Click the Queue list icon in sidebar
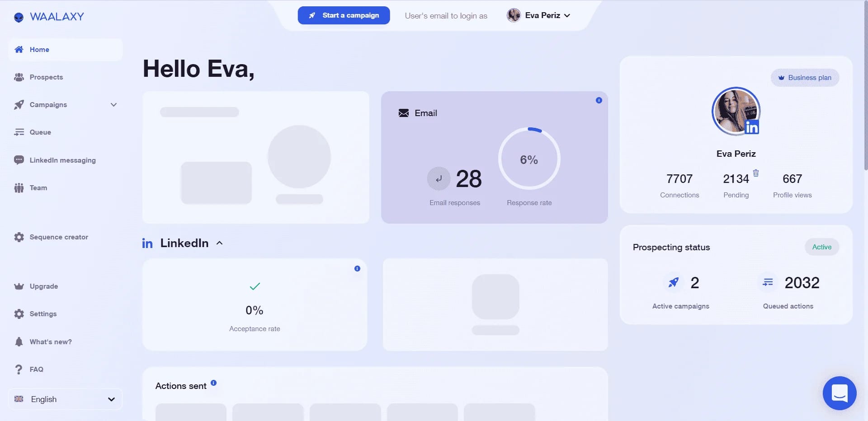The height and width of the screenshot is (421, 868). point(19,132)
